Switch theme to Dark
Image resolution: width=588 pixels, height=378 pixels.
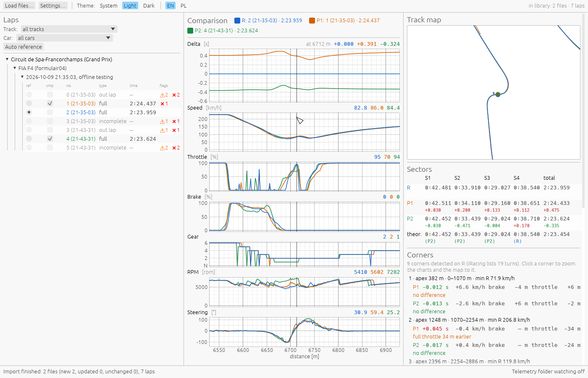click(149, 5)
